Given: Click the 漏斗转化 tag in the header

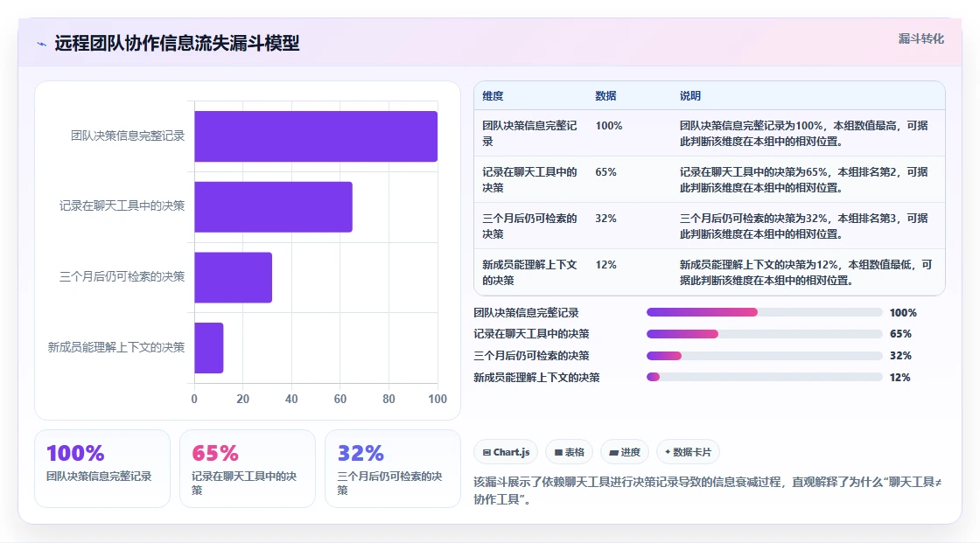Looking at the screenshot, I should point(920,38).
